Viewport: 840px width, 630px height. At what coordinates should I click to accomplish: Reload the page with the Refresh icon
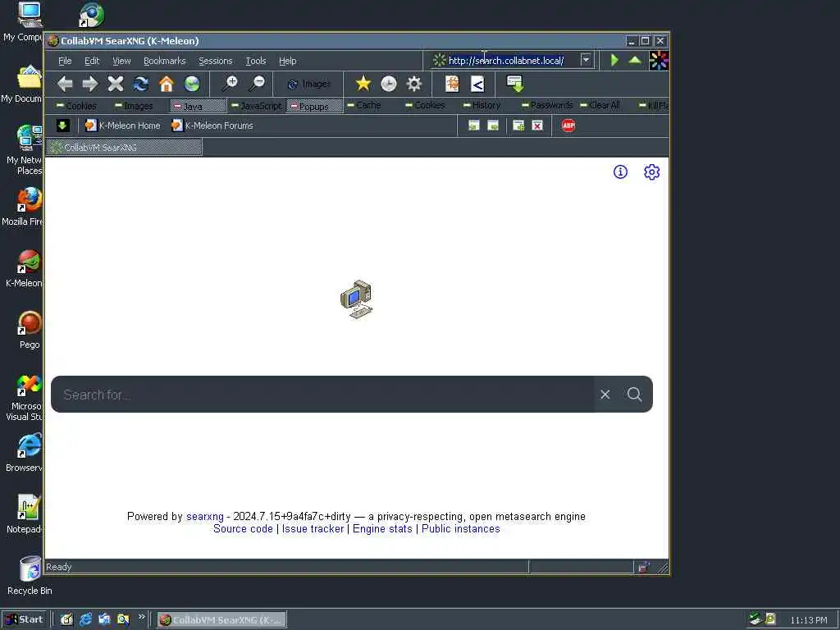[141, 84]
